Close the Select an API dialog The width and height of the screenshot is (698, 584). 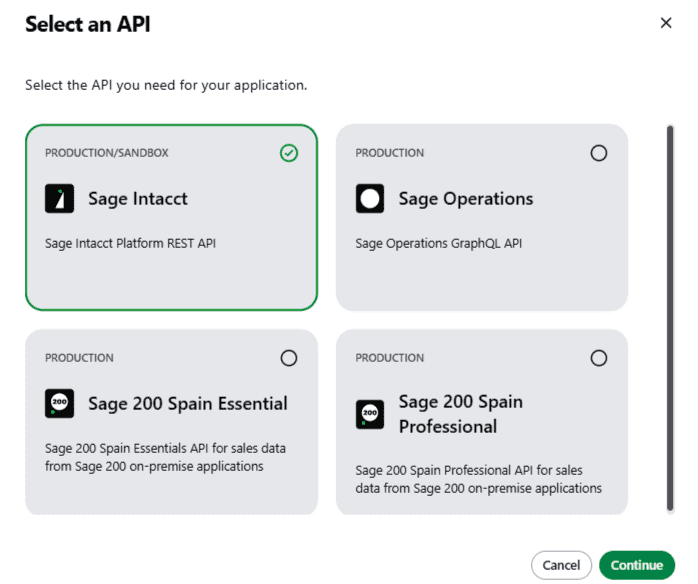(x=666, y=23)
